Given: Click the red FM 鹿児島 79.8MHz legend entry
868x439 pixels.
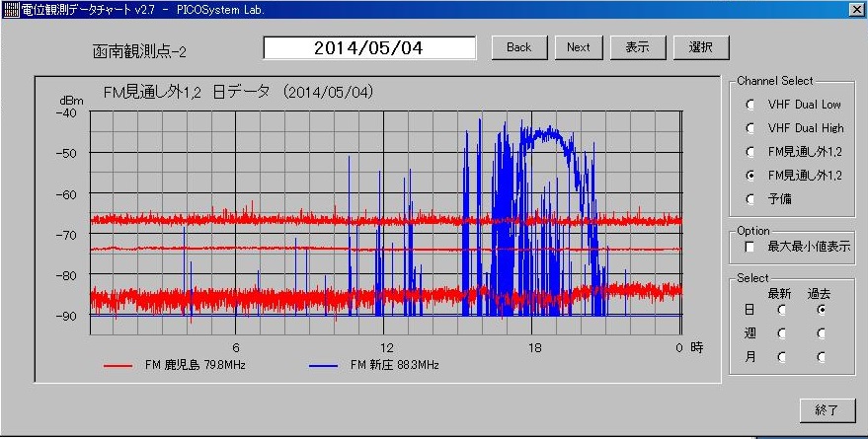Looking at the screenshot, I should 174,365.
